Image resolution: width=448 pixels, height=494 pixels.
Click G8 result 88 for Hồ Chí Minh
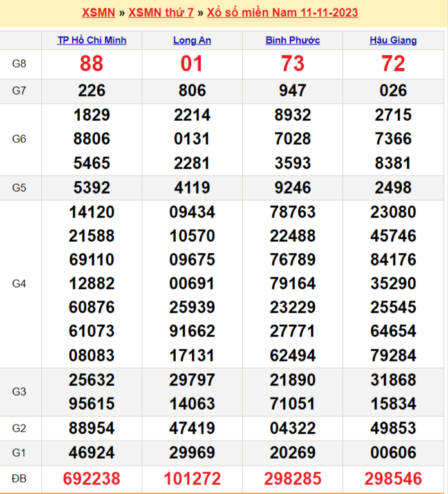pos(92,64)
